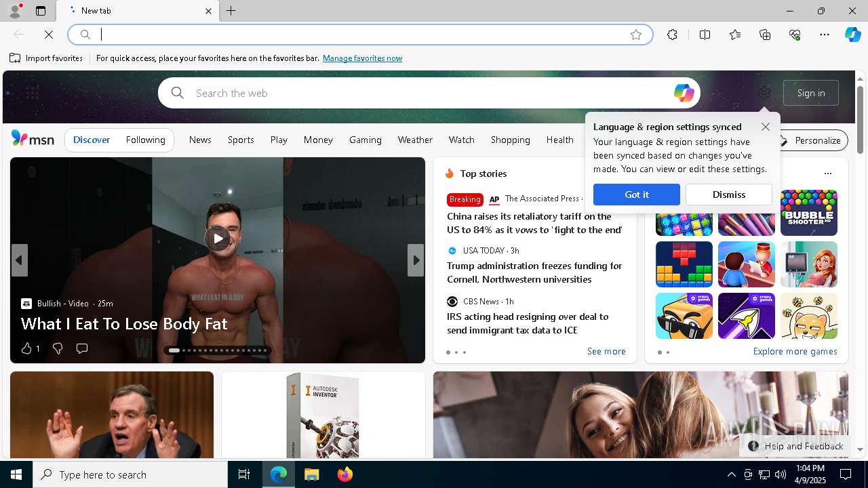Open the Money menu item
This screenshot has width=868, height=488.
pos(318,140)
